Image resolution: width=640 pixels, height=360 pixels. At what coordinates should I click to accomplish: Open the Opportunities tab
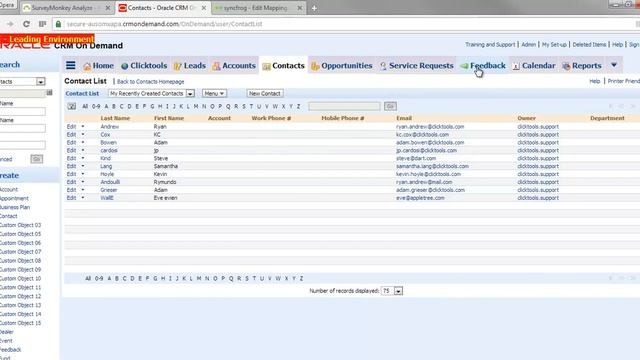(x=342, y=66)
